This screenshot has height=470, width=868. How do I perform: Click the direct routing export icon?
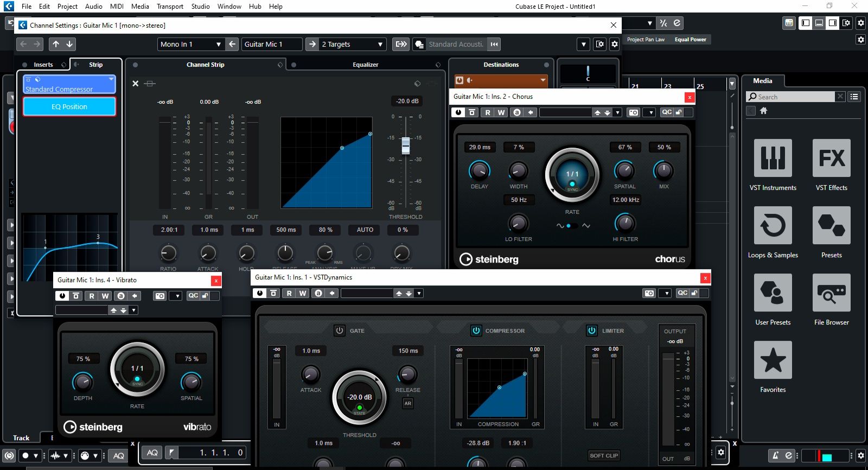coord(401,44)
